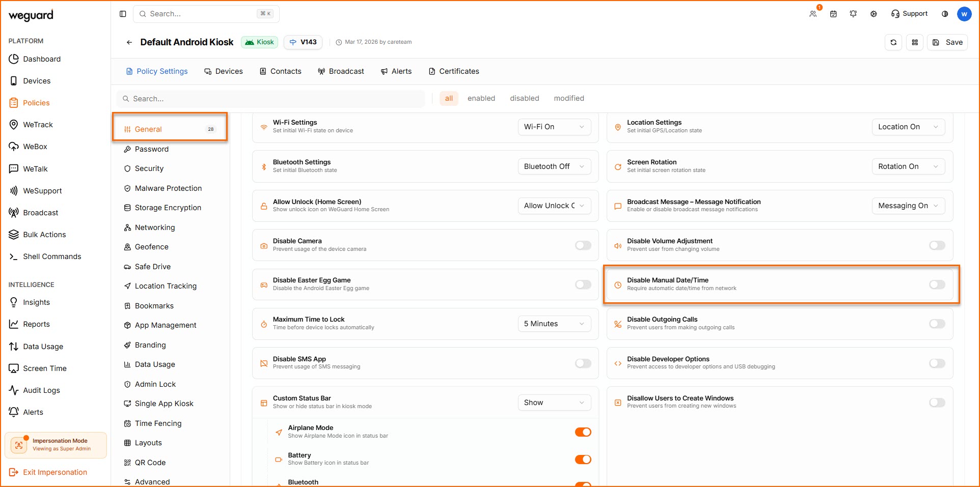
Task: Enable the Disable Manual Date/Time toggle
Action: click(x=937, y=284)
